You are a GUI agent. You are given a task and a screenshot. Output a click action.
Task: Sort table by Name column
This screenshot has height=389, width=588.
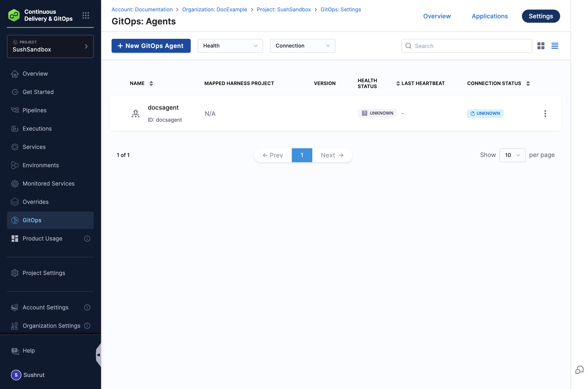(x=151, y=83)
